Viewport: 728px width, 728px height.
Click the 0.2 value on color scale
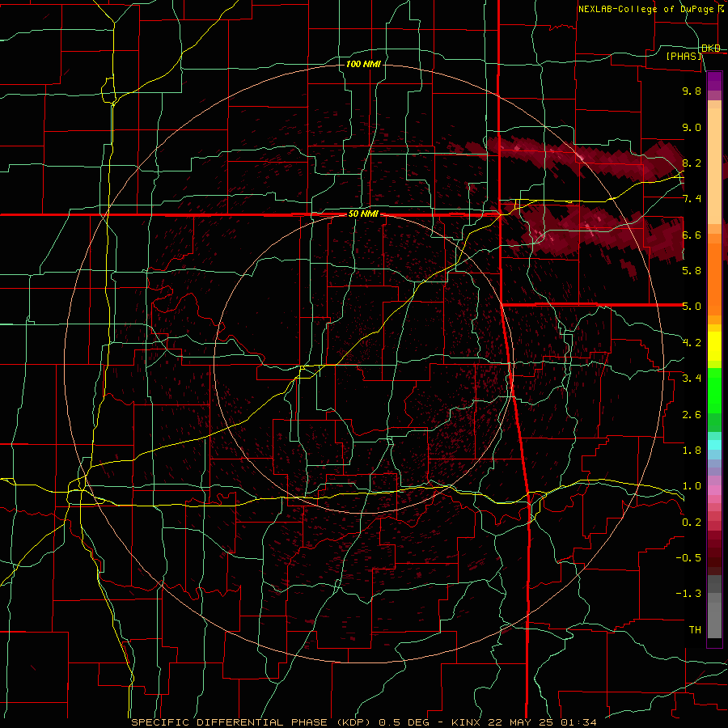[692, 523]
